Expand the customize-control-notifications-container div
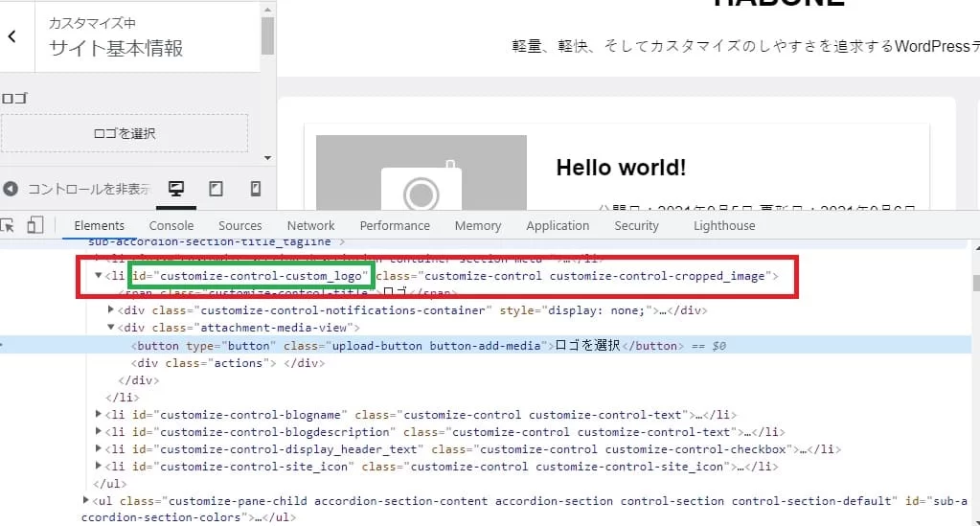 [x=110, y=309]
